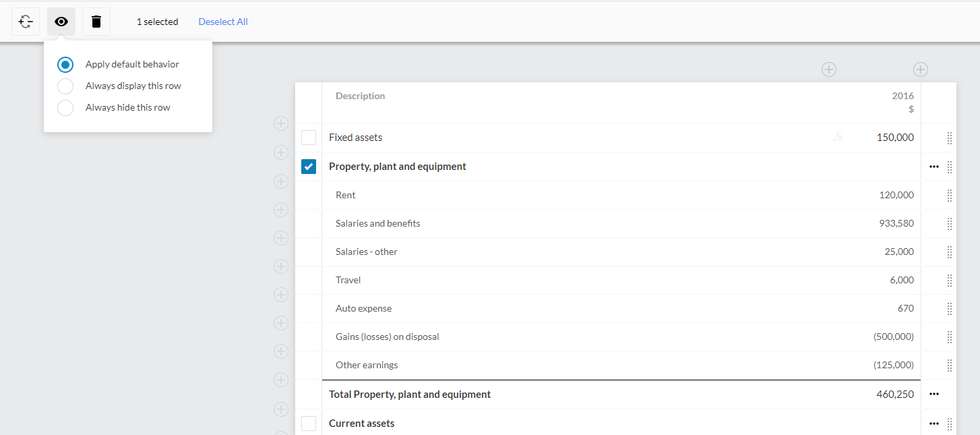Screen dimensions: 980x435
Task: Select the Always hide this row option
Action: click(x=65, y=107)
